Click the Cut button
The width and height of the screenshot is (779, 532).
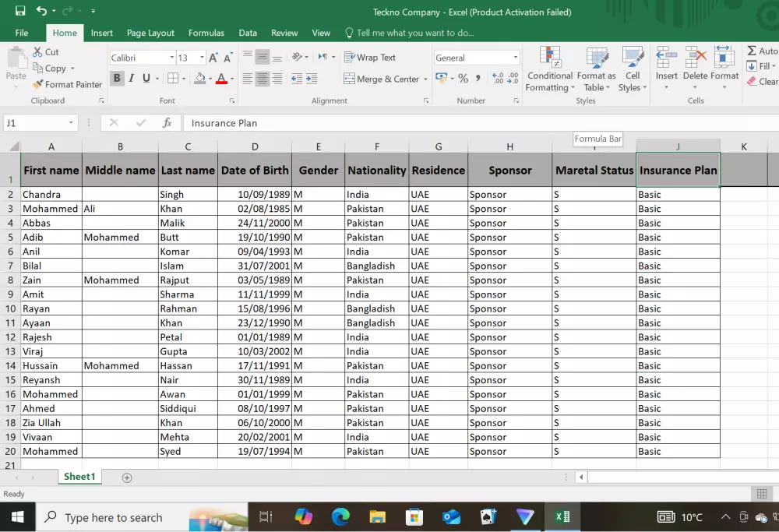pos(45,52)
